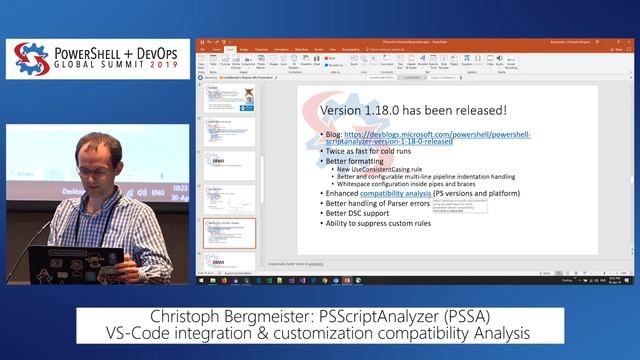This screenshot has height=360, width=640.
Task: Toggle the Notes button in the status bar
Action: (545, 273)
